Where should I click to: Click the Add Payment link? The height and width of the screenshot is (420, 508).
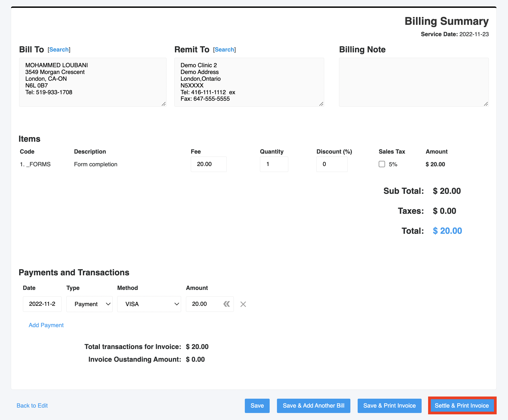pyautogui.click(x=46, y=325)
